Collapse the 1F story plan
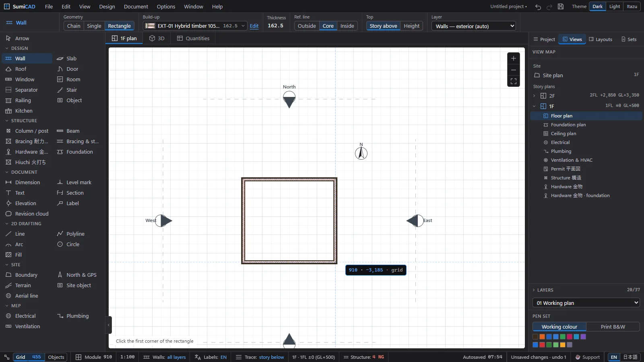Image resolution: width=644 pixels, height=362 pixels. coord(534,106)
